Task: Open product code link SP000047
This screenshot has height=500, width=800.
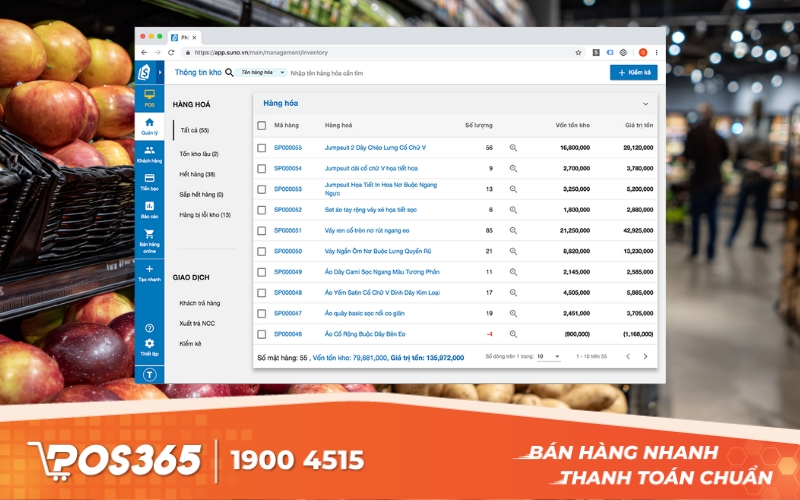Action: [x=288, y=313]
